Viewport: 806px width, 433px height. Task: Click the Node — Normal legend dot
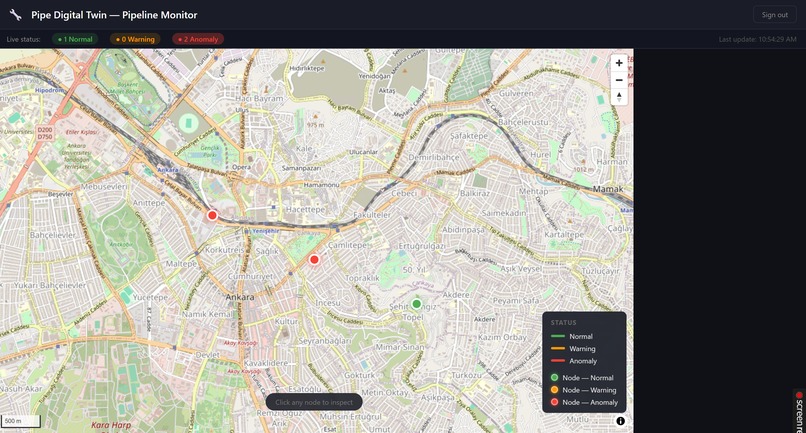[554, 377]
